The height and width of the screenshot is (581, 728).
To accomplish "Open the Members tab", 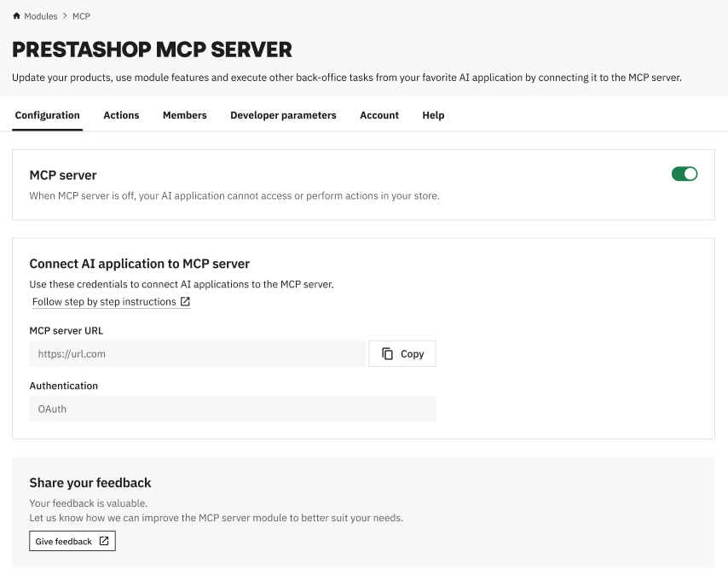I will coord(184,115).
